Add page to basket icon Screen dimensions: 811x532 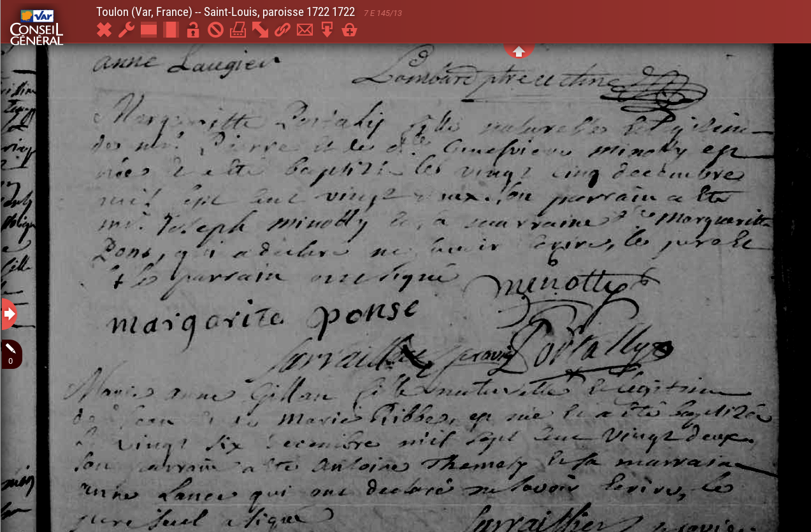pyautogui.click(x=349, y=30)
